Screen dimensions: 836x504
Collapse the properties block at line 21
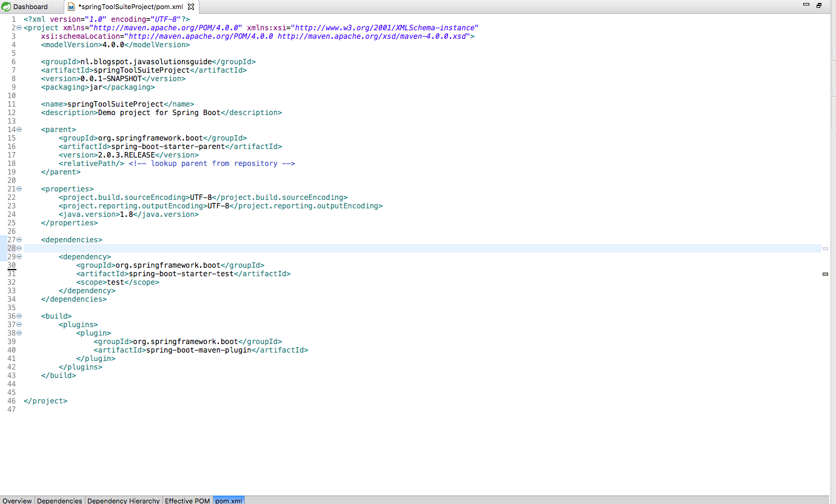tap(19, 189)
